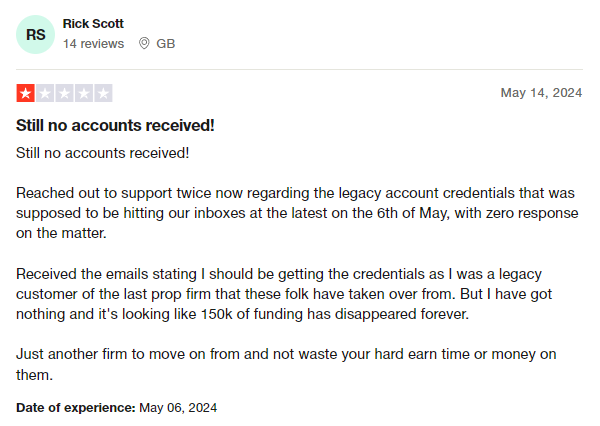This screenshot has width=600, height=426.
Task: Click the 'Date of experience' label
Action: tap(76, 408)
